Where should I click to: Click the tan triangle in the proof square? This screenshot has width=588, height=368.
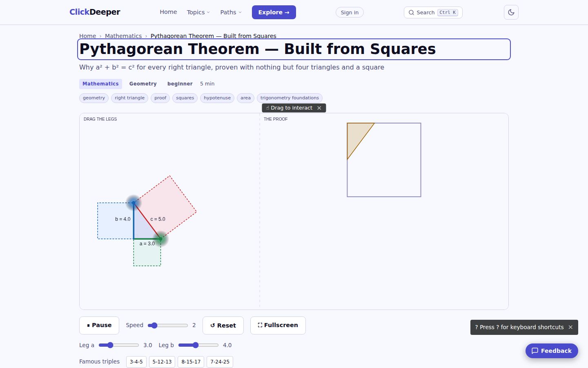(356, 136)
